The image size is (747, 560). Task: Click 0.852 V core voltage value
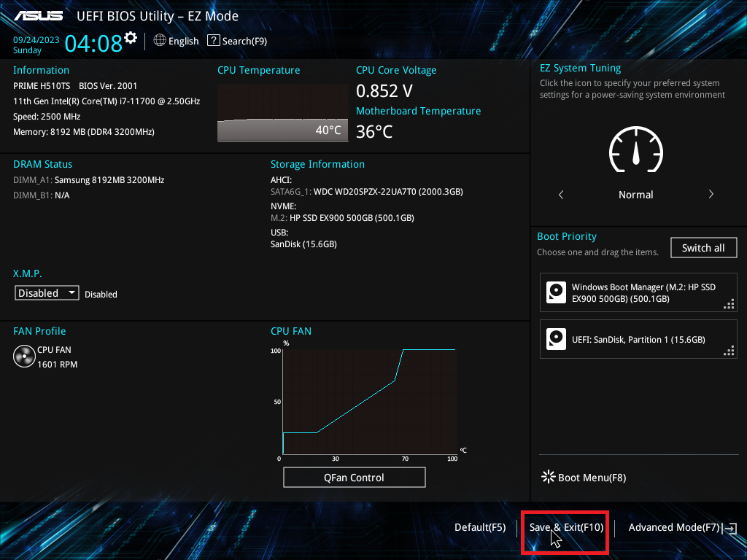point(384,90)
